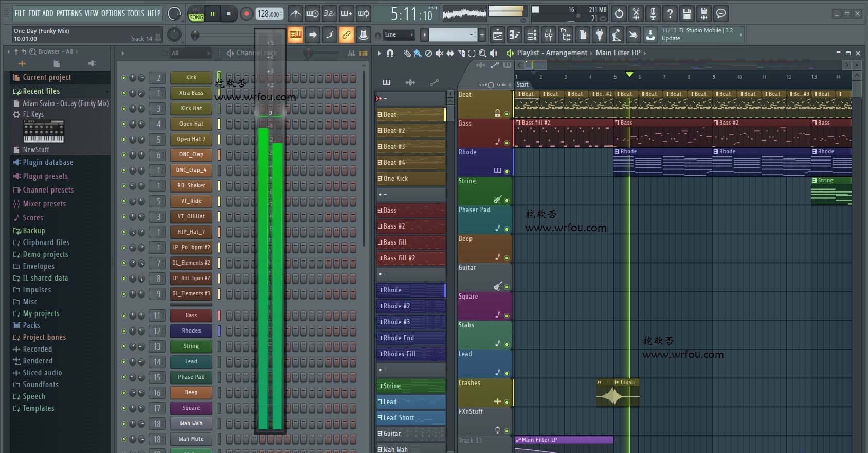Screen dimensions: 868x453
Task: Open the undo history icon
Action: [619, 14]
